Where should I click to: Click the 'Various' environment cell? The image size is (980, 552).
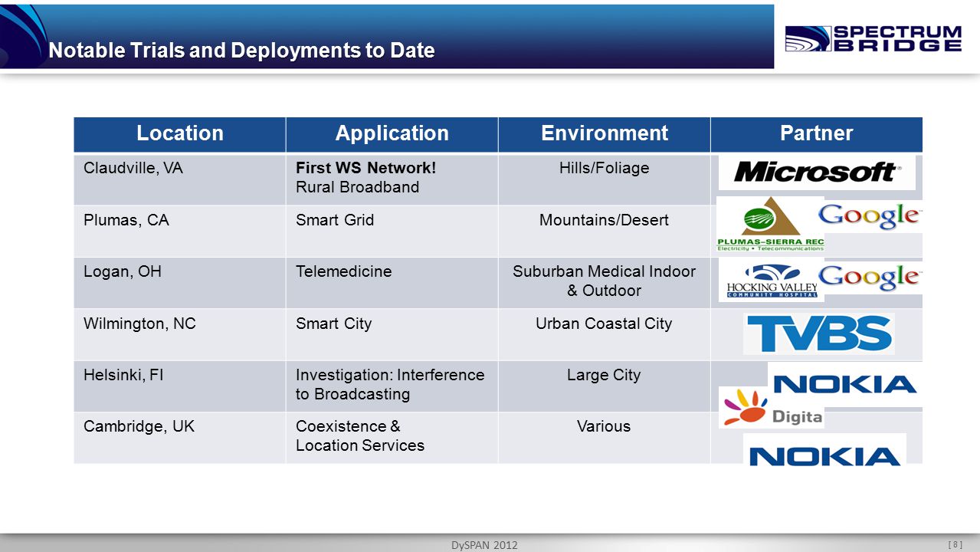click(605, 438)
